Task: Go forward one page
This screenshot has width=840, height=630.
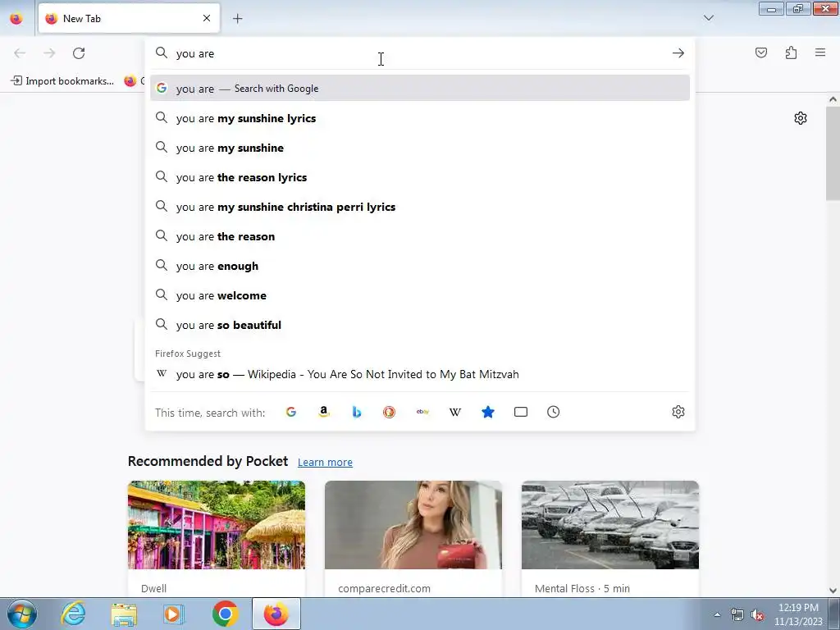Action: pyautogui.click(x=49, y=53)
